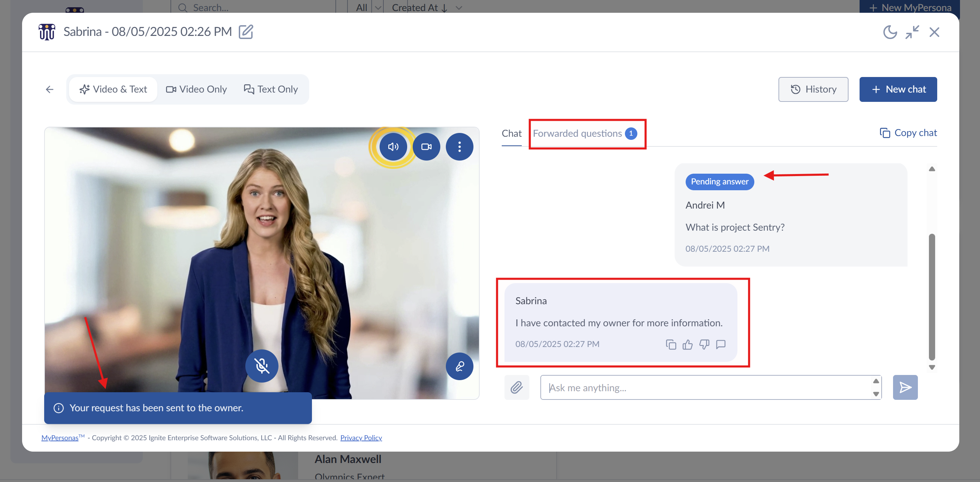
Task: Click the MyPersonas logo in header
Action: [47, 32]
